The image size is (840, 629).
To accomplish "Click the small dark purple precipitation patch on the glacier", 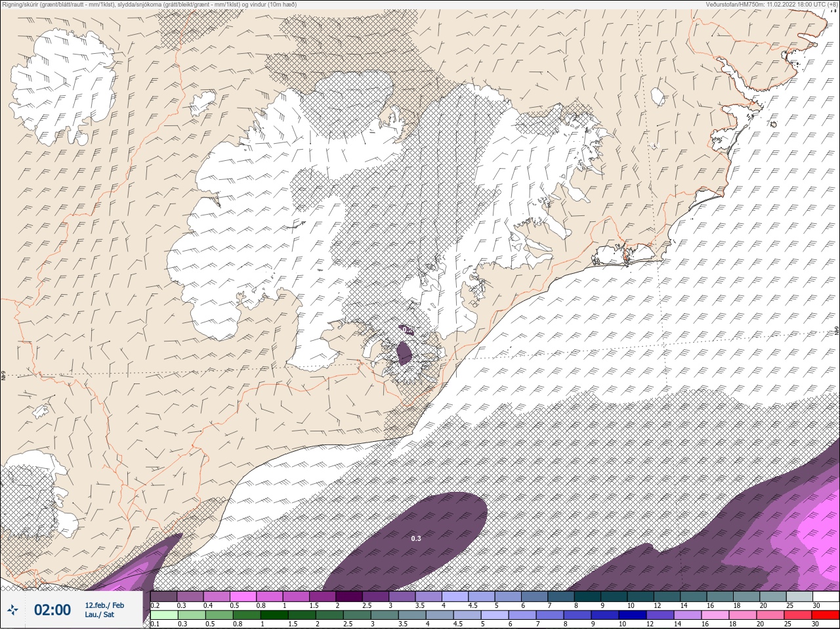I will [x=404, y=353].
